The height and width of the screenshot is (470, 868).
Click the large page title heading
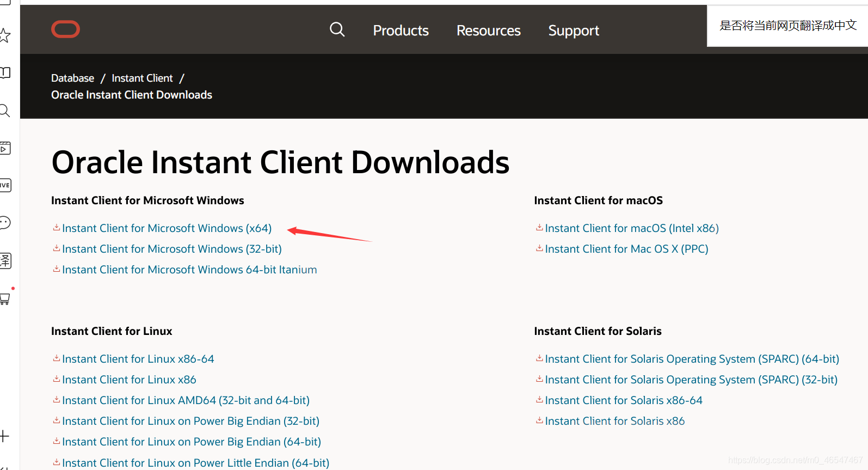point(280,163)
